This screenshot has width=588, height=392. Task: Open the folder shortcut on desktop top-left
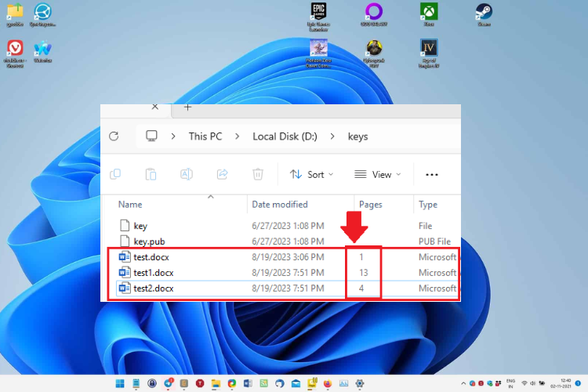15,14
